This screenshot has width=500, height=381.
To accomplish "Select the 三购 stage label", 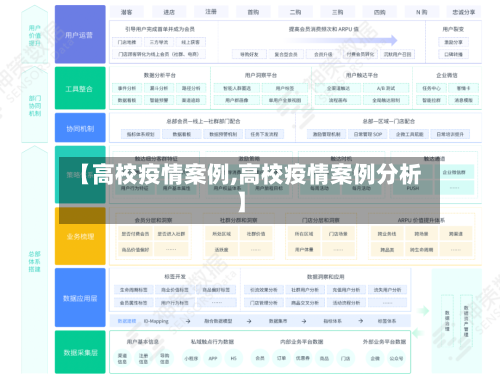I will (338, 12).
